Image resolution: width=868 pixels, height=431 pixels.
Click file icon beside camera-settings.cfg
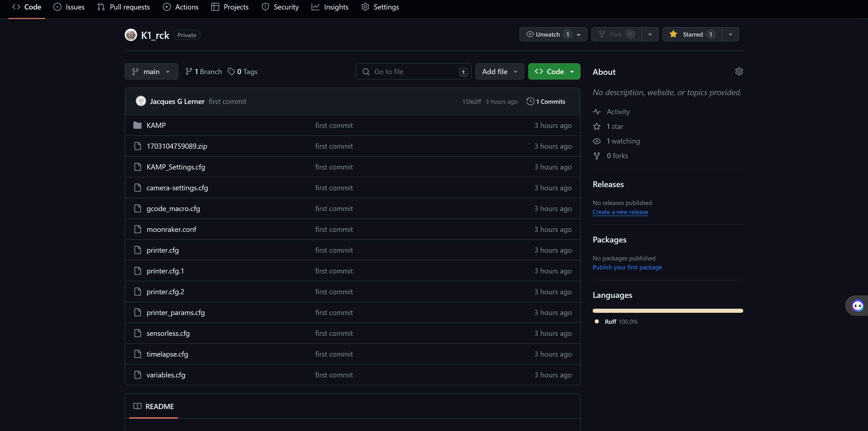coord(137,188)
